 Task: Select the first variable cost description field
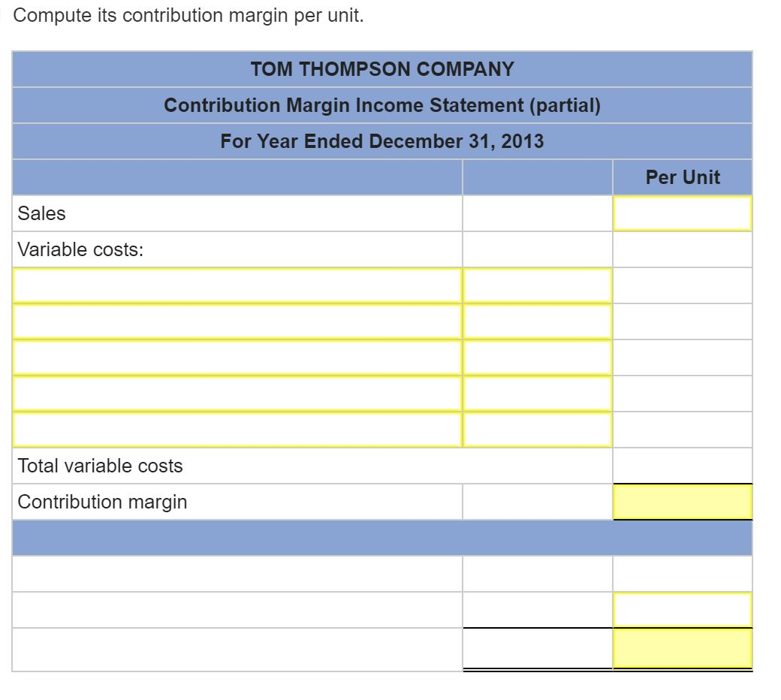237,285
